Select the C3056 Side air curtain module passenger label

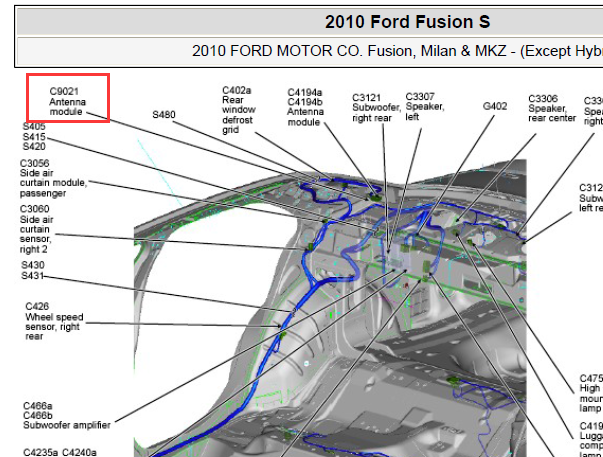[x=53, y=178]
